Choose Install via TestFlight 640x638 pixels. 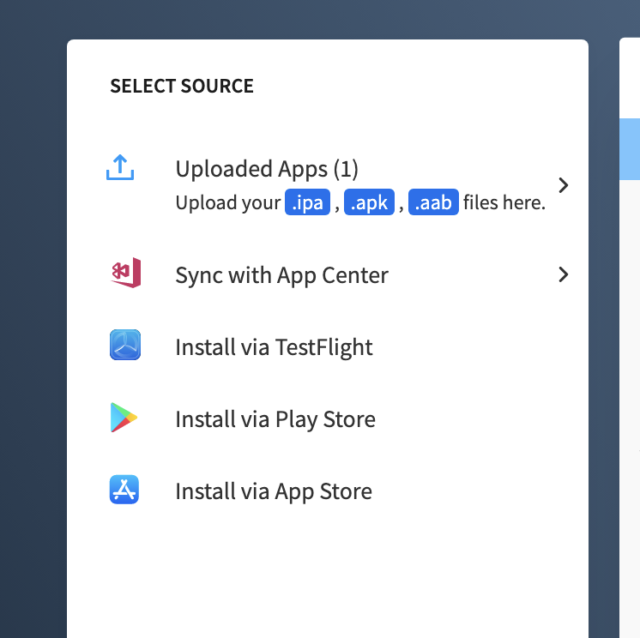327,347
